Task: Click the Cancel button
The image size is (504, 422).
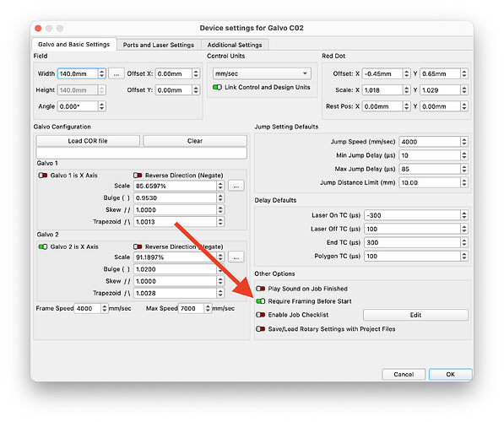Action: [x=404, y=374]
